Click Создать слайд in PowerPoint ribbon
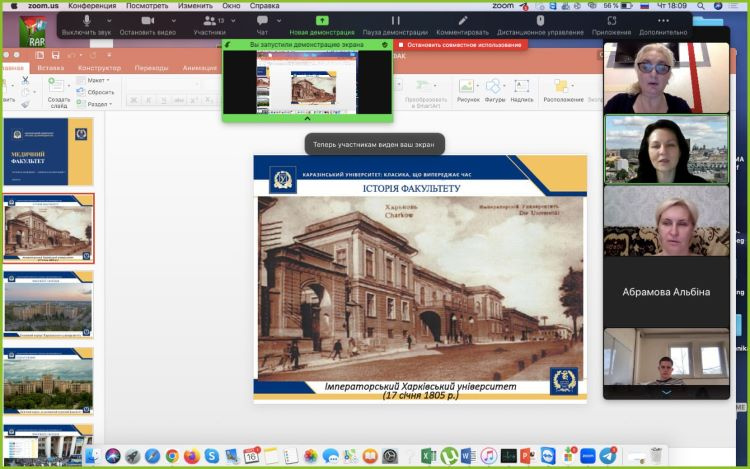Screen dimensions: 750x469 [58, 93]
